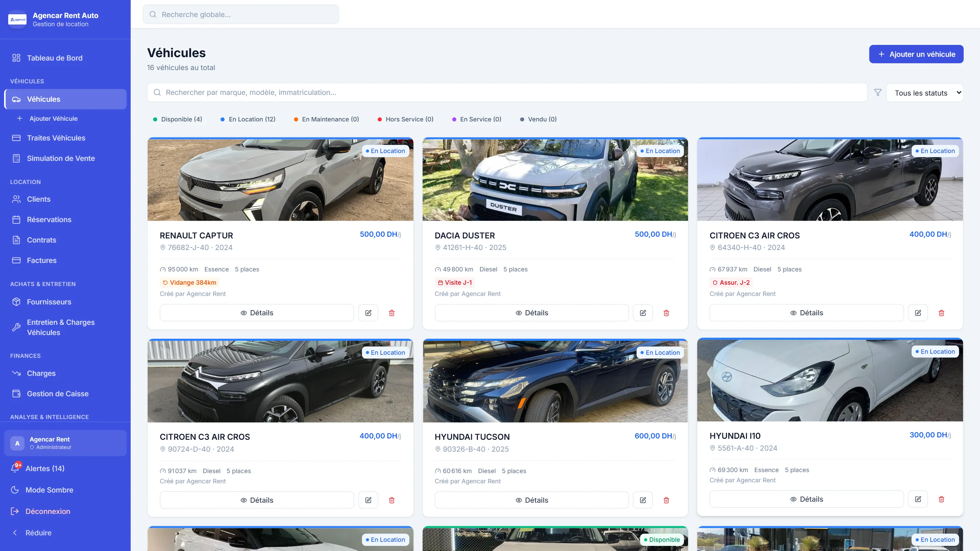Delete Citroen C3 plate 90724-D-40
The height and width of the screenshot is (551, 980).
pyautogui.click(x=391, y=500)
